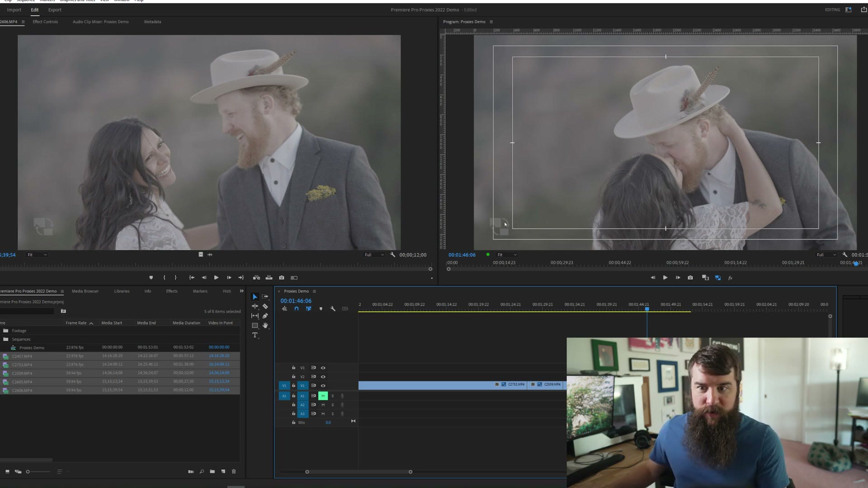Mute audio track A2
The width and height of the screenshot is (868, 488).
323,405
